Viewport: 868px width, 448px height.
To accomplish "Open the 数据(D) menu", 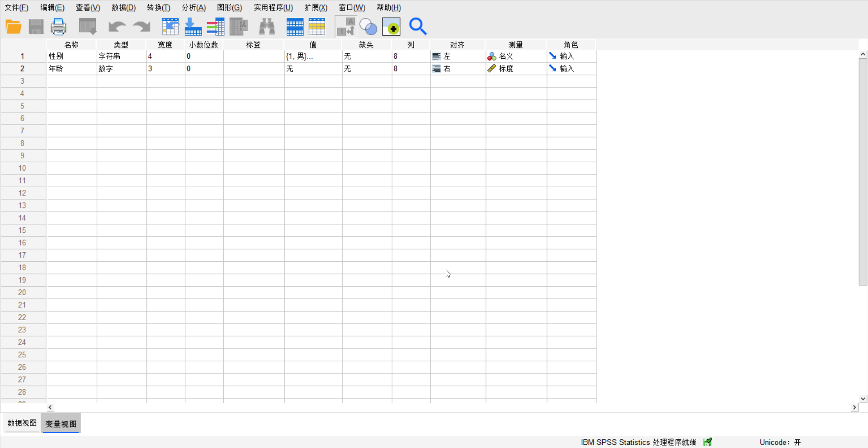I will pyautogui.click(x=124, y=8).
